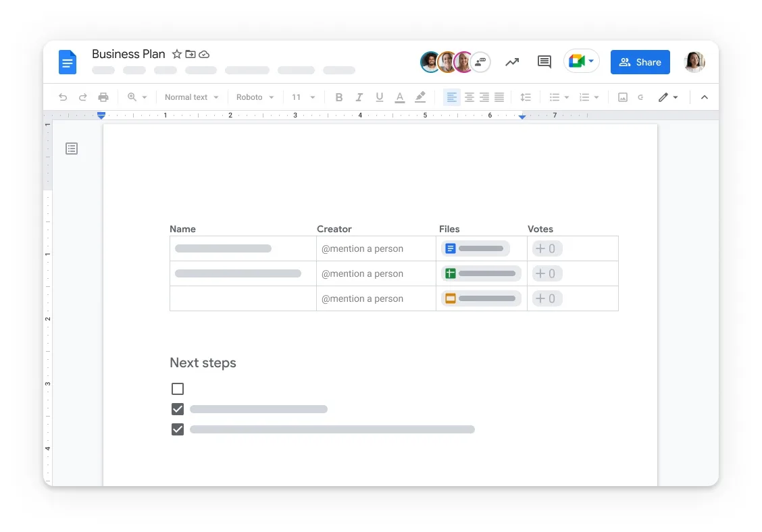This screenshot has width=762, height=532.
Task: Open the Slides file chip
Action: tap(481, 298)
